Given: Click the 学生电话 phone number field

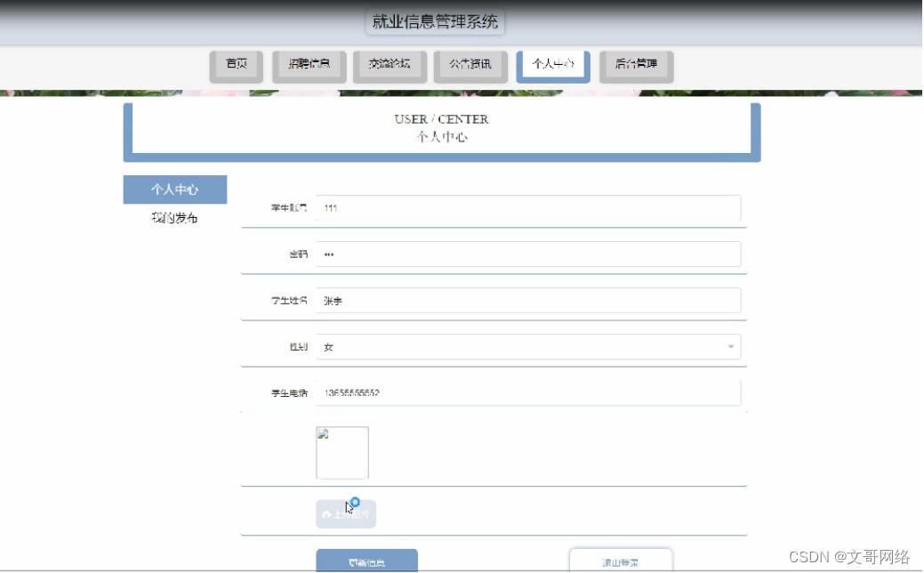Looking at the screenshot, I should tap(528, 392).
